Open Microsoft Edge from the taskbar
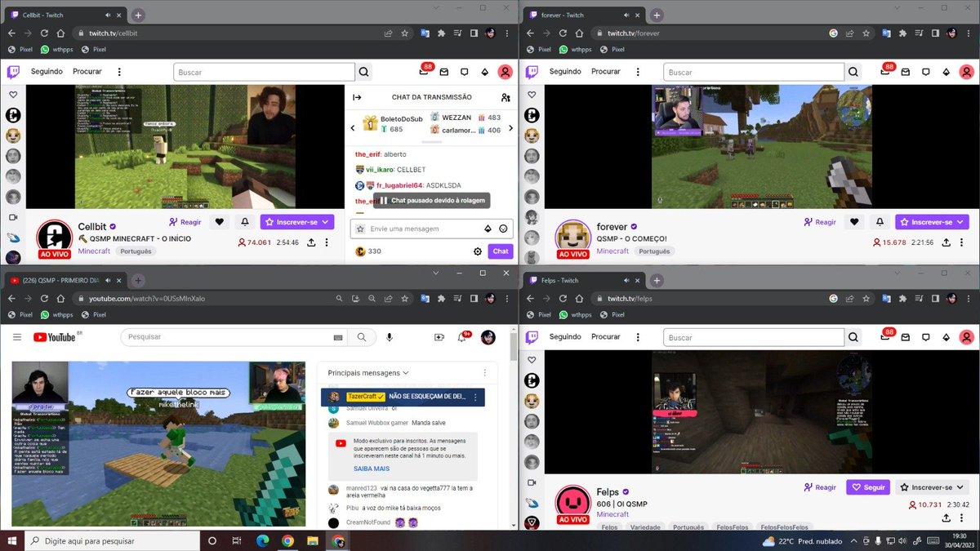This screenshot has height=551, width=980. (262, 540)
